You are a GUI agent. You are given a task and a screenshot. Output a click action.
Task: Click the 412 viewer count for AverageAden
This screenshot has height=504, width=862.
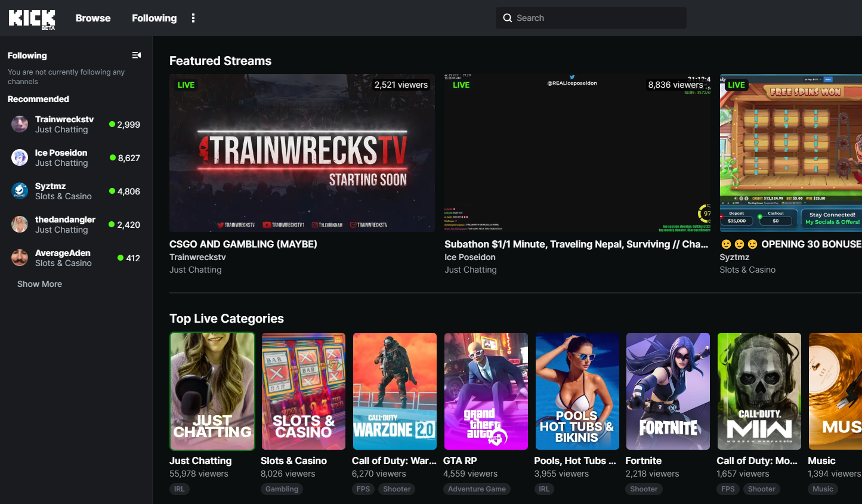133,258
